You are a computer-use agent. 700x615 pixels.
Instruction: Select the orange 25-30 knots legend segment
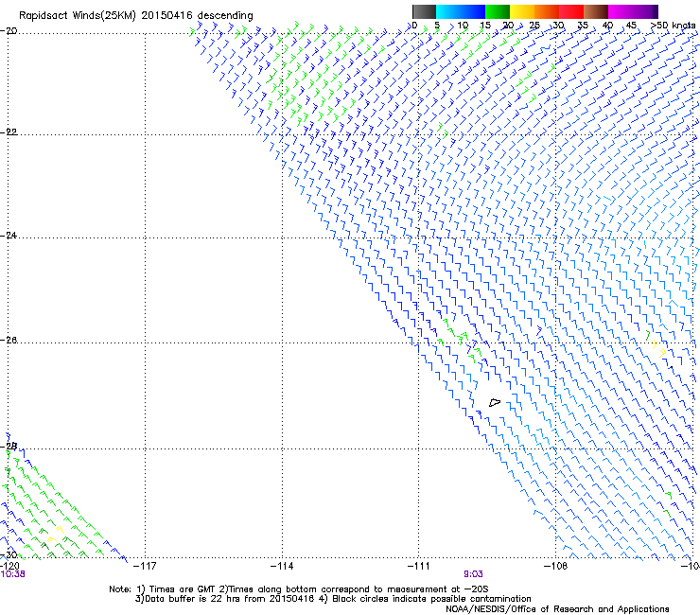click(x=547, y=11)
